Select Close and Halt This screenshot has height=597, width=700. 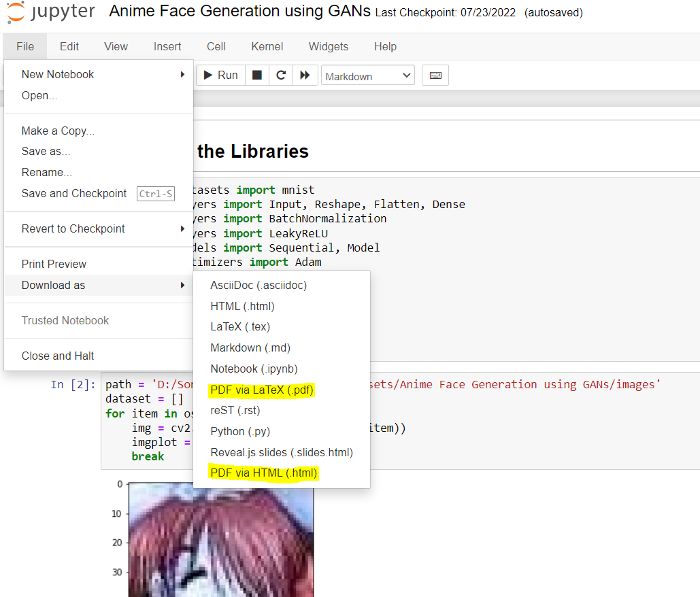coord(56,354)
